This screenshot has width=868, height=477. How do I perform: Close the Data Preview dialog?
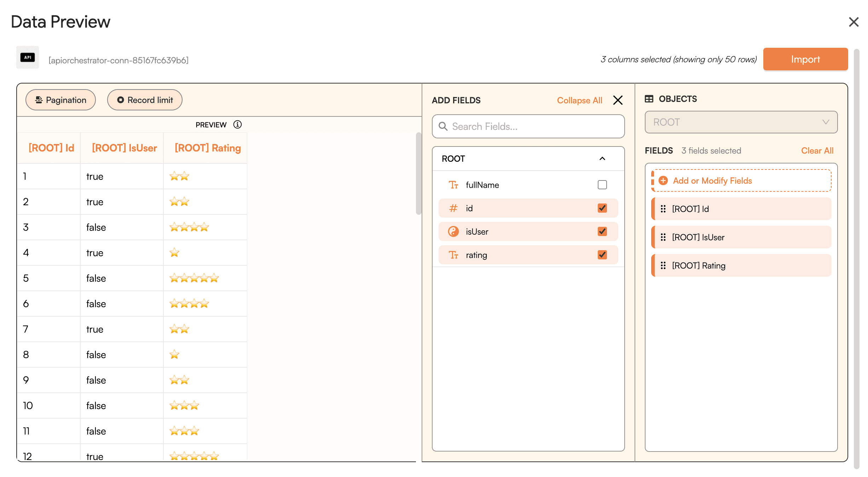click(x=853, y=22)
